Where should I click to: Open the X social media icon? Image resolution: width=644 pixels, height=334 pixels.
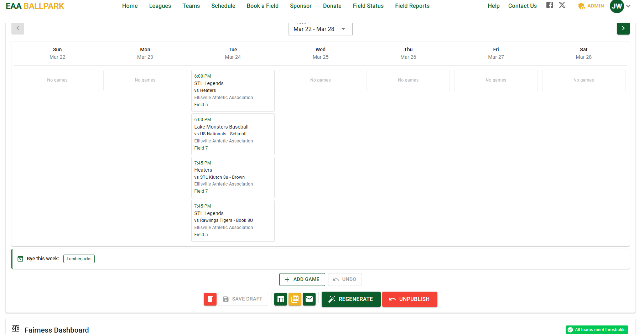pos(562,5)
